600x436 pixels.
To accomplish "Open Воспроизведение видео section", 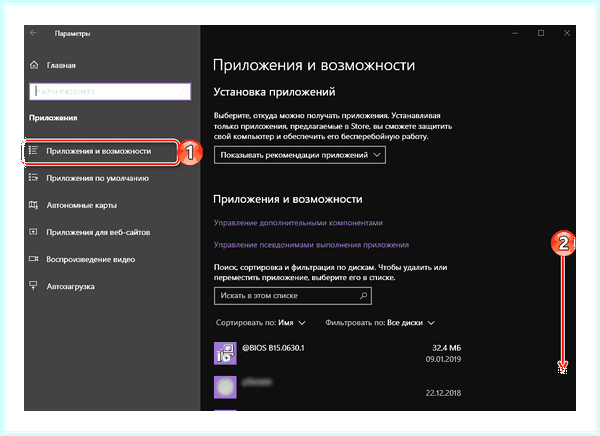I will click(x=91, y=260).
